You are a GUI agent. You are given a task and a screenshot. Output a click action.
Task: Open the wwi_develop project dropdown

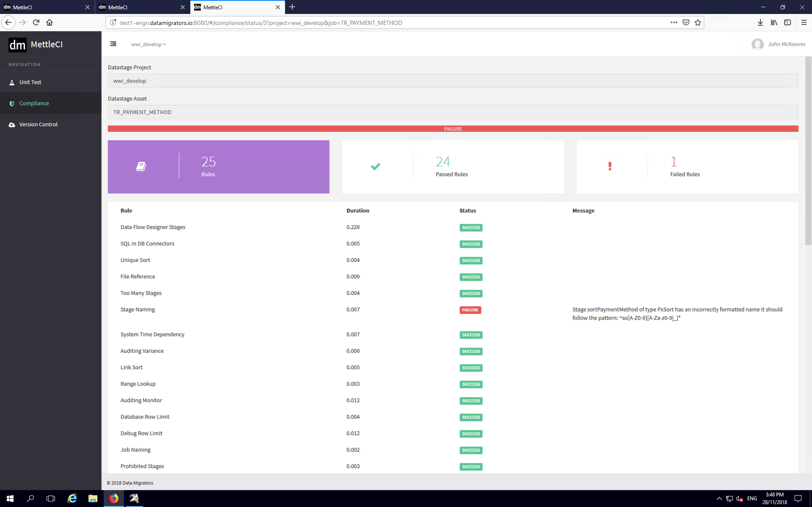(x=148, y=44)
